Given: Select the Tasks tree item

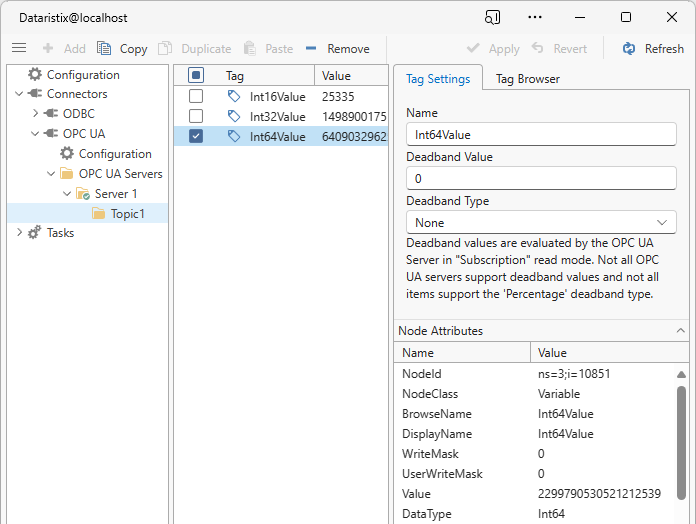Looking at the screenshot, I should (60, 233).
